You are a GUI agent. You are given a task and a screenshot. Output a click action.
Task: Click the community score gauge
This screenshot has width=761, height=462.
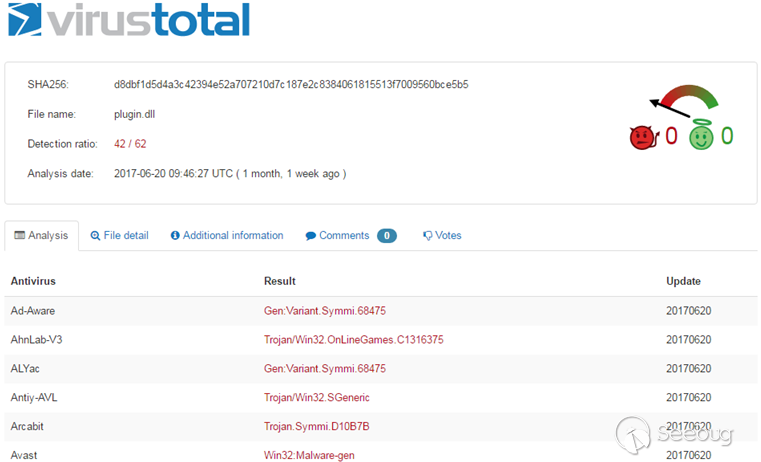coord(684,100)
